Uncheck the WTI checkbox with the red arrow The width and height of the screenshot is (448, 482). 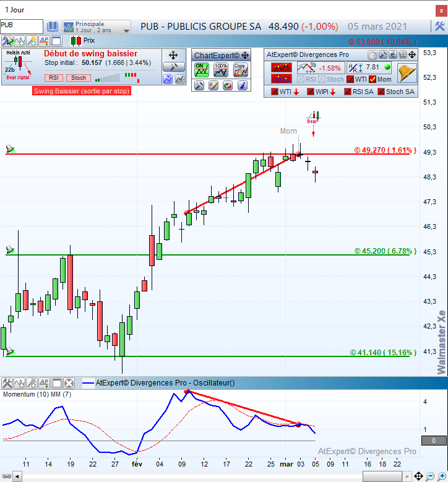tap(275, 92)
